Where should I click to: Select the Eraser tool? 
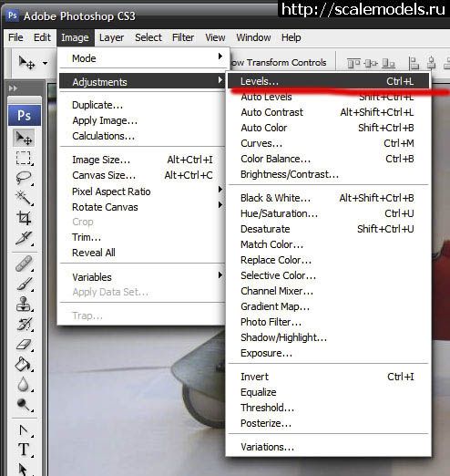[24, 345]
